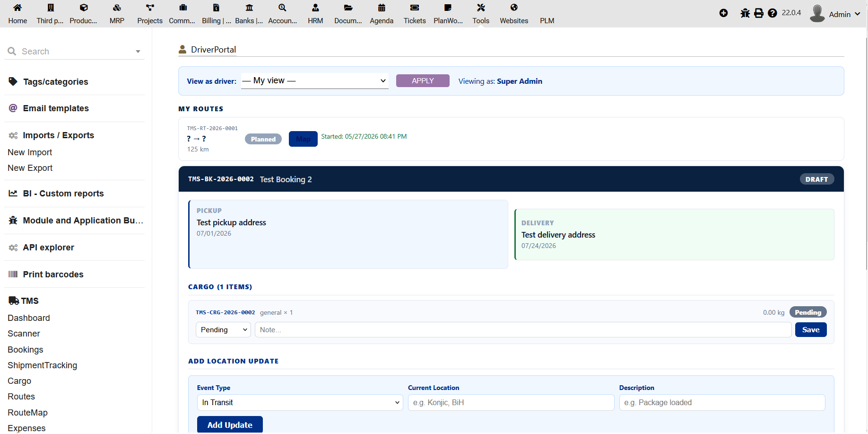Click the Add Update button
This screenshot has height=434, width=868.
230,425
